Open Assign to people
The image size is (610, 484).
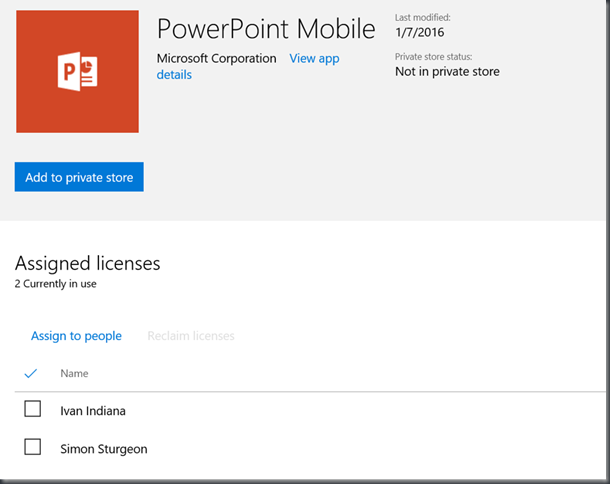pos(76,336)
